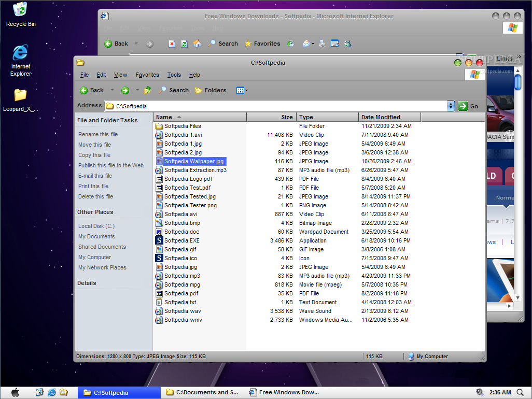Click the green Go arrow button

(463, 106)
